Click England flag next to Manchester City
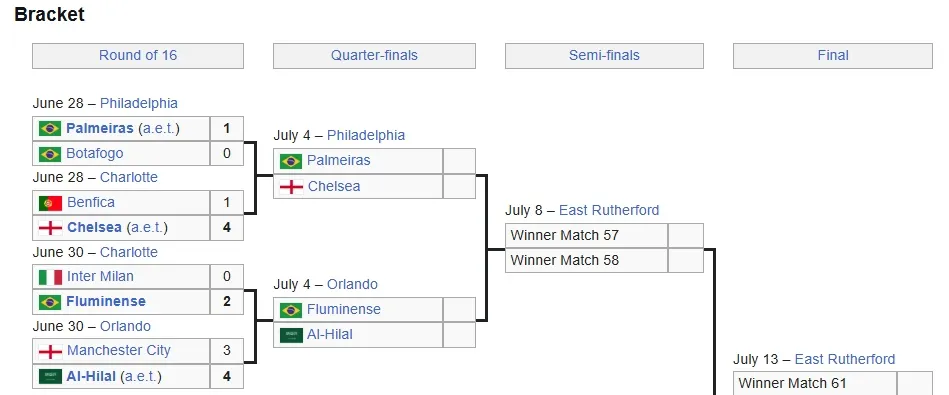Screen dimensions: 949x395 point(50,351)
